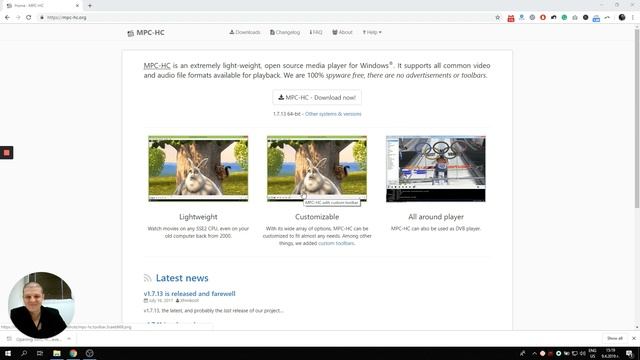The height and width of the screenshot is (360, 640).
Task: Open Task View on taskbar
Action: click(x=40, y=353)
